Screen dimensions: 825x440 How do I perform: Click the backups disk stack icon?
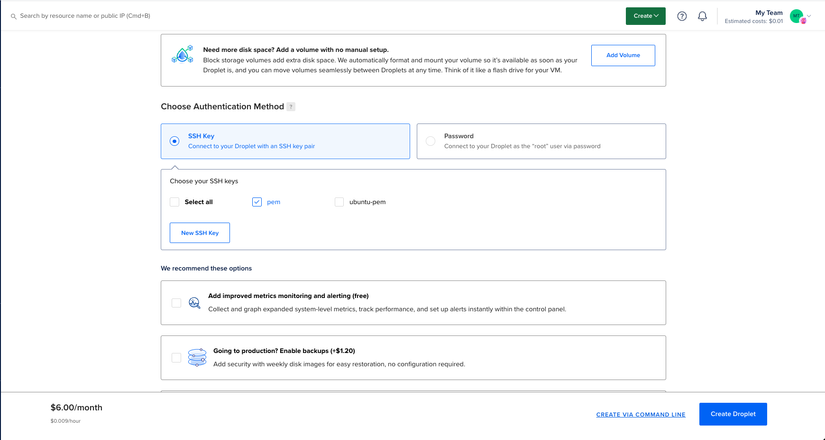coord(197,357)
